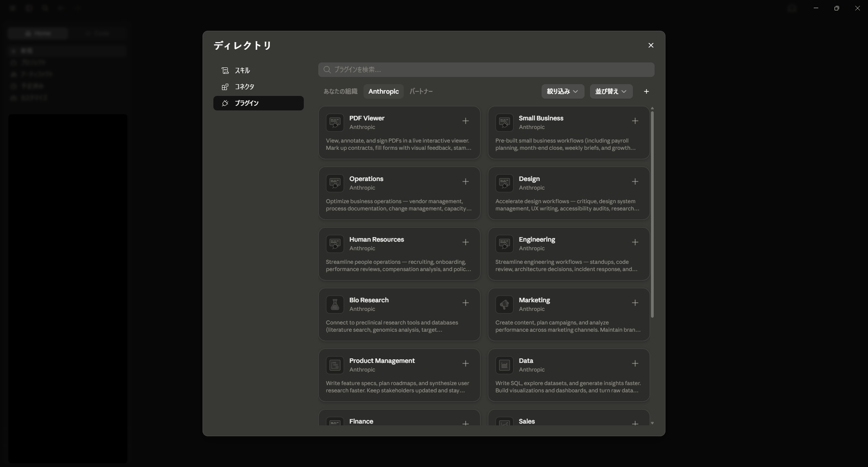The height and width of the screenshot is (467, 868).
Task: Open the 並び替え sort dropdown
Action: [611, 91]
